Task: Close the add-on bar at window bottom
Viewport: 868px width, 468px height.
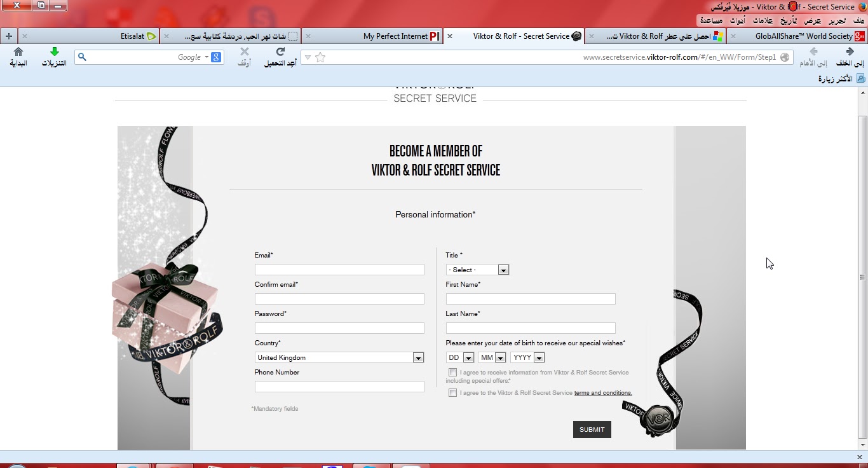Action: coord(860,457)
